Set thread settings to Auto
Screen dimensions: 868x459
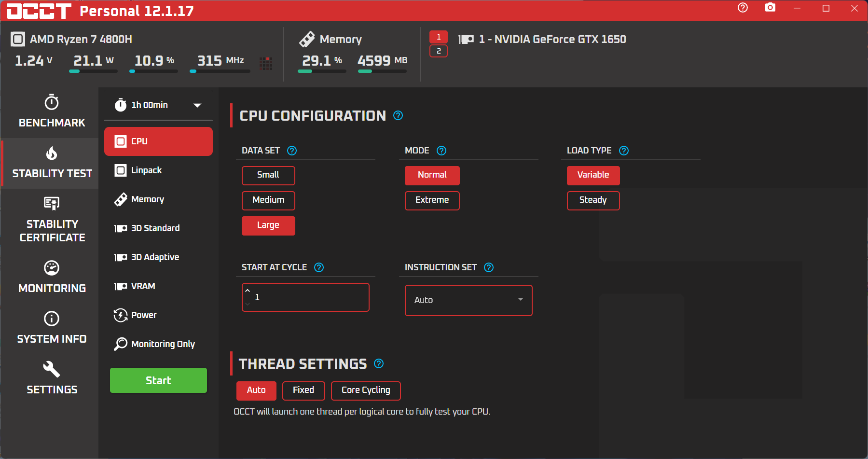click(x=256, y=390)
